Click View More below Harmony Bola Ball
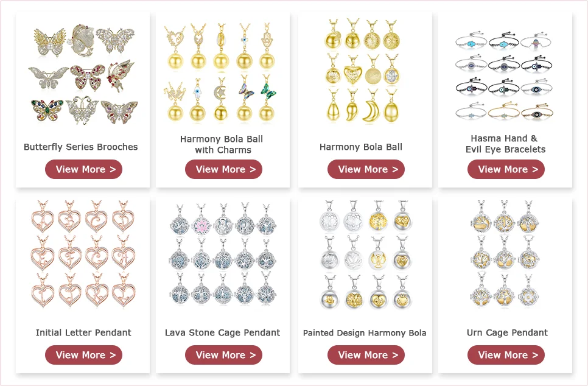Viewport: 588px width, 386px height. [366, 169]
